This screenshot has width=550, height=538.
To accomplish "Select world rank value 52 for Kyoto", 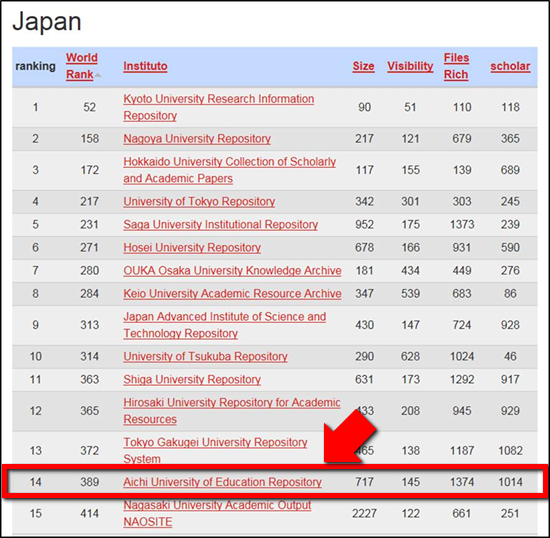I will (89, 107).
